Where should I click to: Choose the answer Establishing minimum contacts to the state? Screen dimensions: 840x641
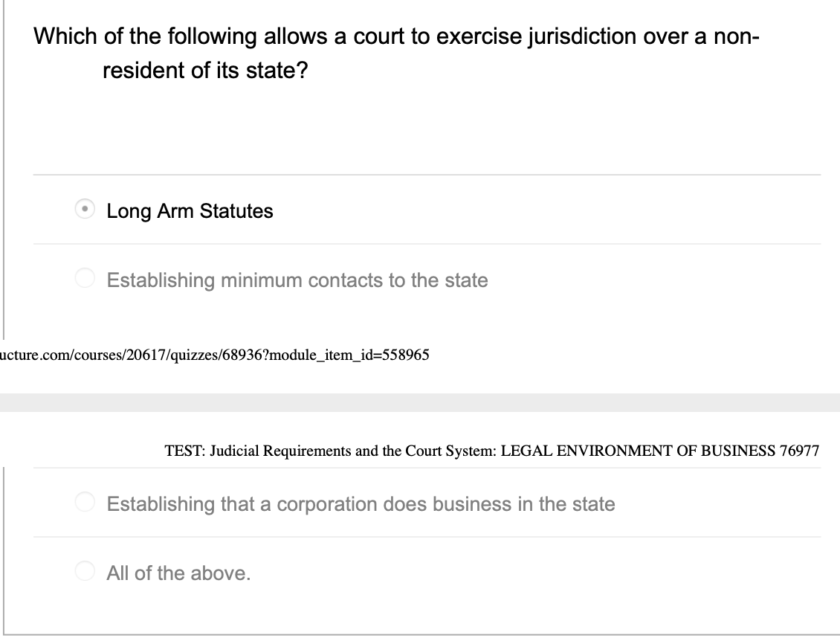click(x=85, y=280)
